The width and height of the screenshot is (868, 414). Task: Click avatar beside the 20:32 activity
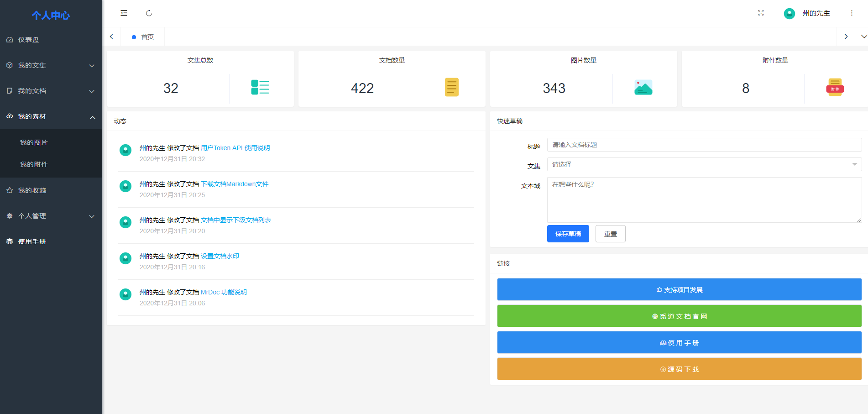(125, 150)
